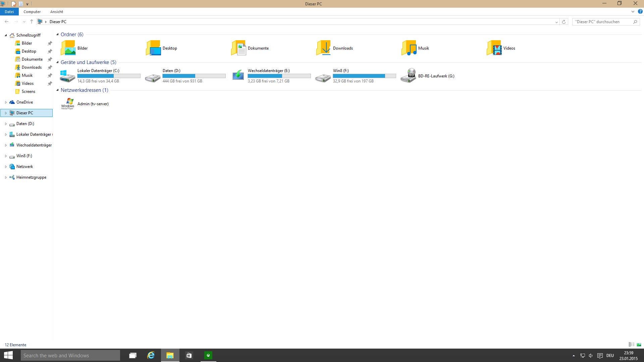Expand the ribbon with the chevron
Viewport: 644px width, 362px height.
[x=633, y=11]
